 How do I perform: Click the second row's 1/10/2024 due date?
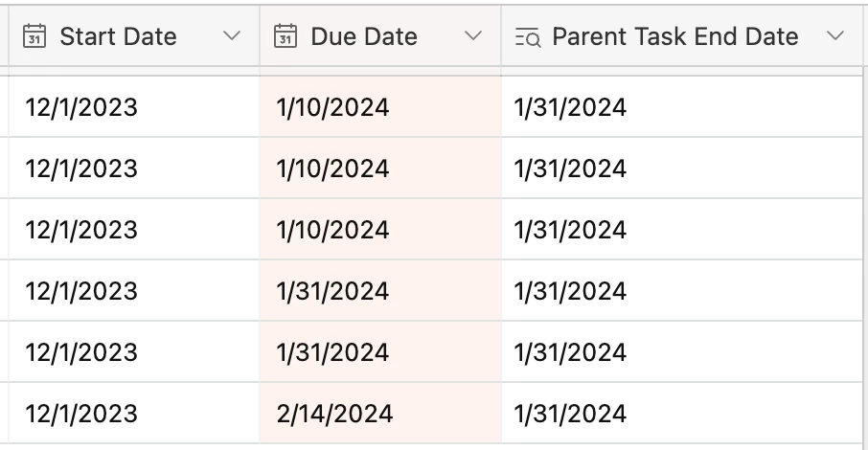(x=380, y=168)
